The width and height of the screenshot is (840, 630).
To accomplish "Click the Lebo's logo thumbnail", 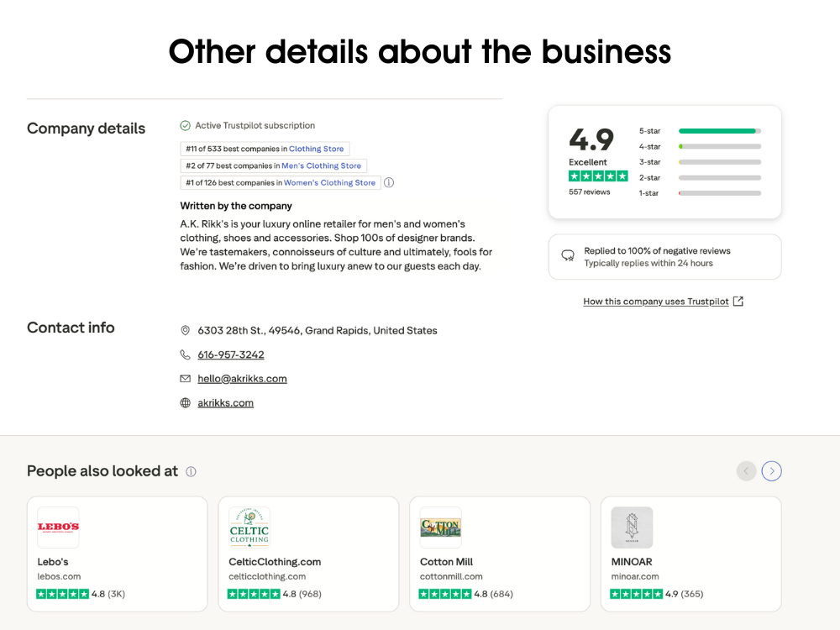I will point(58,528).
